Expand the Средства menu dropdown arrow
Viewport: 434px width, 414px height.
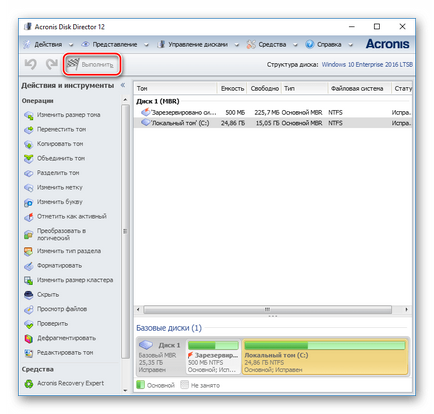(295, 45)
